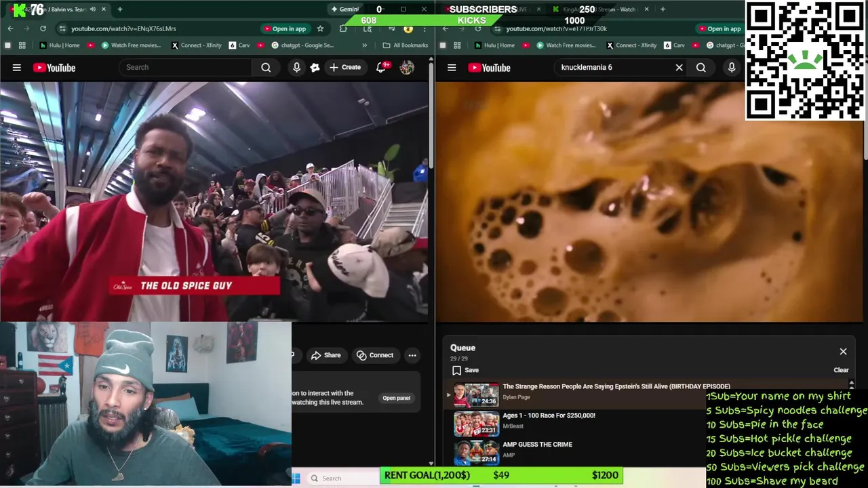Clear the queue
Viewport: 868px width, 488px height.
pyautogui.click(x=841, y=370)
